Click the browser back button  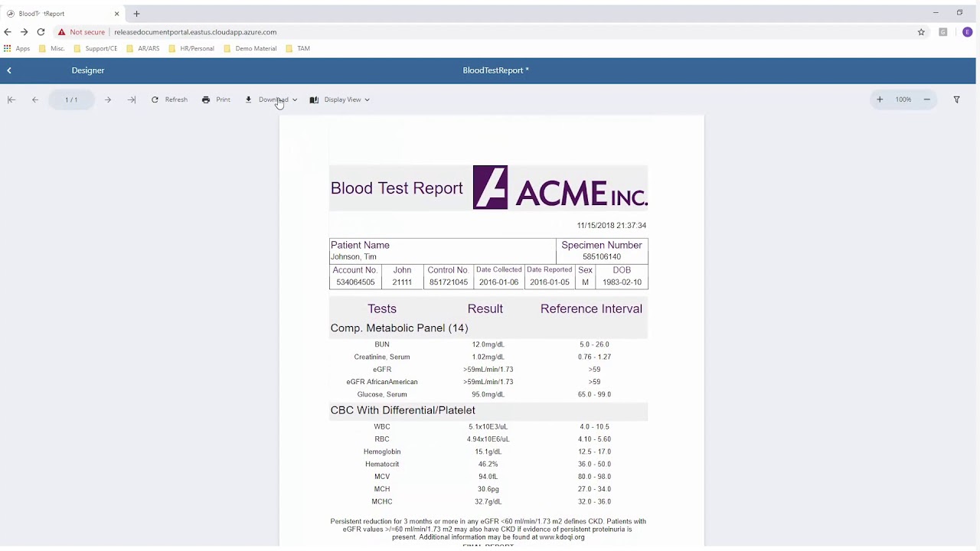8,32
